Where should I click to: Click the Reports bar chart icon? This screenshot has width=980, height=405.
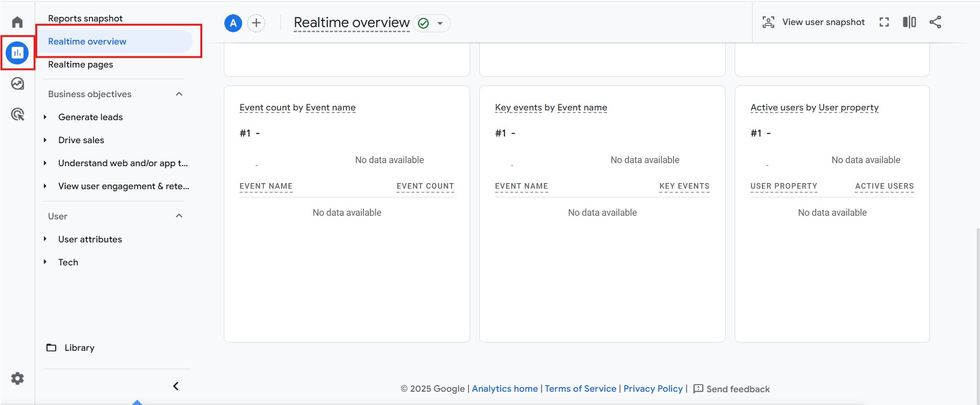pyautogui.click(x=17, y=53)
